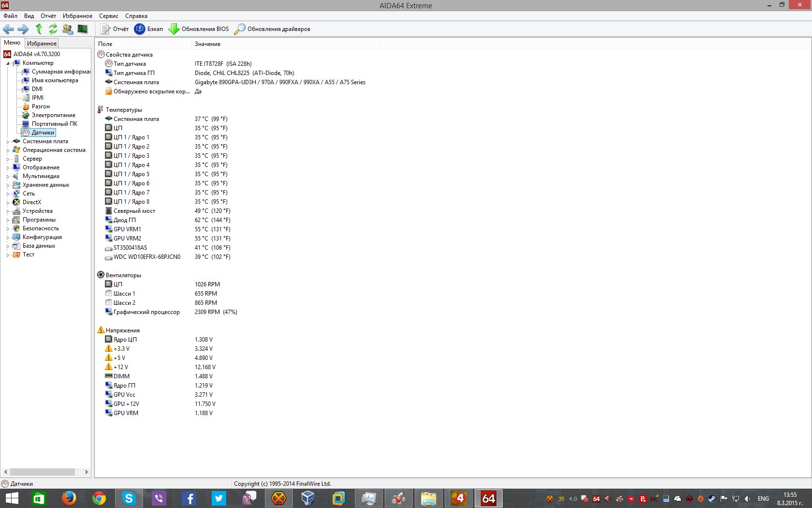Click the AIDA64 taskbar button
Viewport: 812px width, 508px height.
(x=489, y=498)
